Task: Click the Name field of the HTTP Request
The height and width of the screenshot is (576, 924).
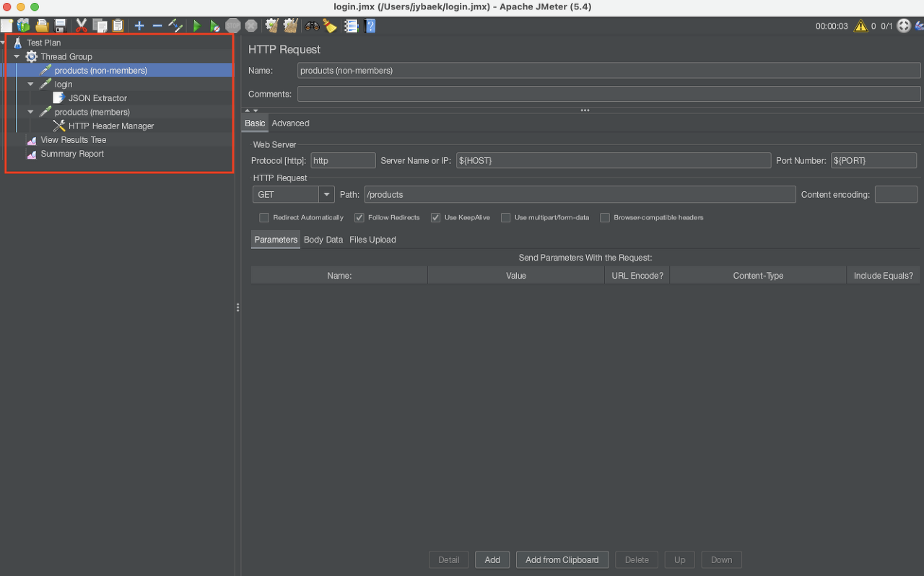Action: tap(609, 70)
